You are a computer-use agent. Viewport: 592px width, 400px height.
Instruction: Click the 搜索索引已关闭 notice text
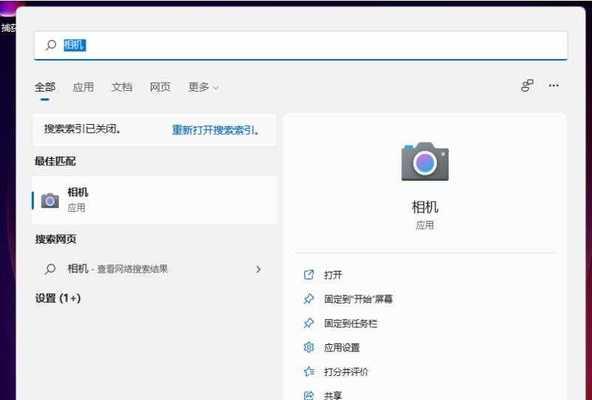(83, 129)
